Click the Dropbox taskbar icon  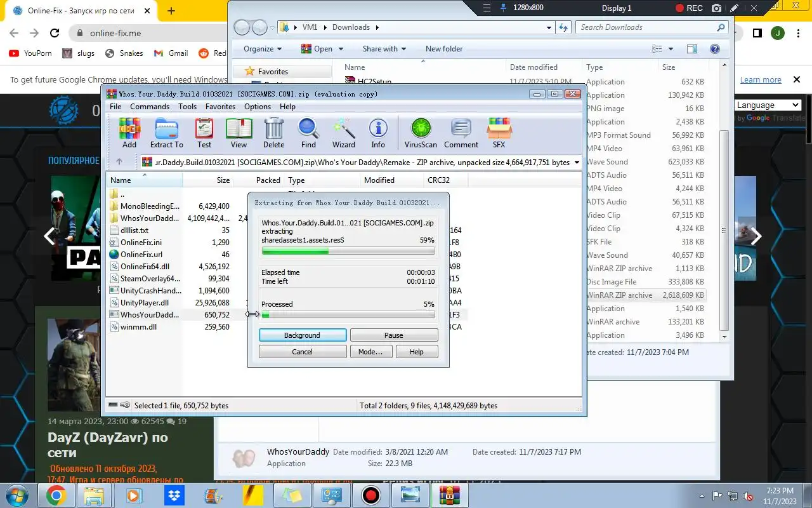[x=174, y=495]
